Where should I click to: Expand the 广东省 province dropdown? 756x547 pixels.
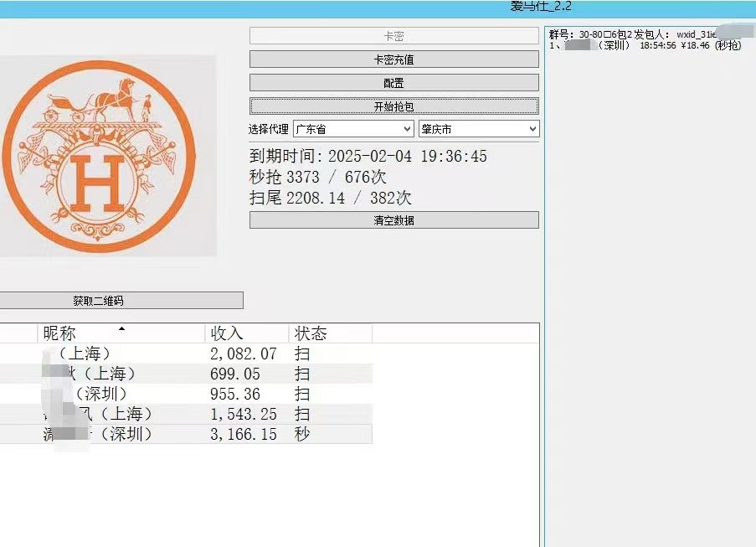(x=352, y=129)
